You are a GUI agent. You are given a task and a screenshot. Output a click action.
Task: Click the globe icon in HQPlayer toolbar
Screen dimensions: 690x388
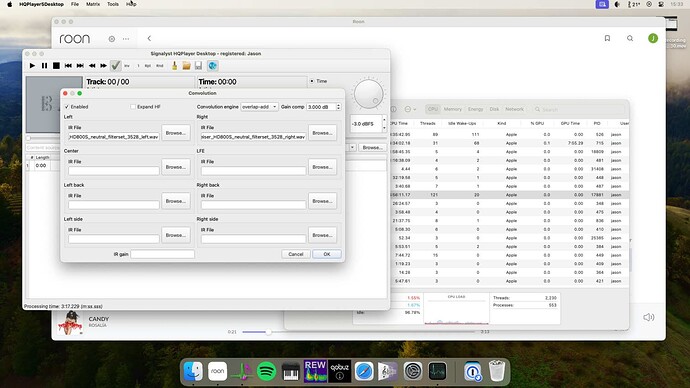(x=213, y=66)
